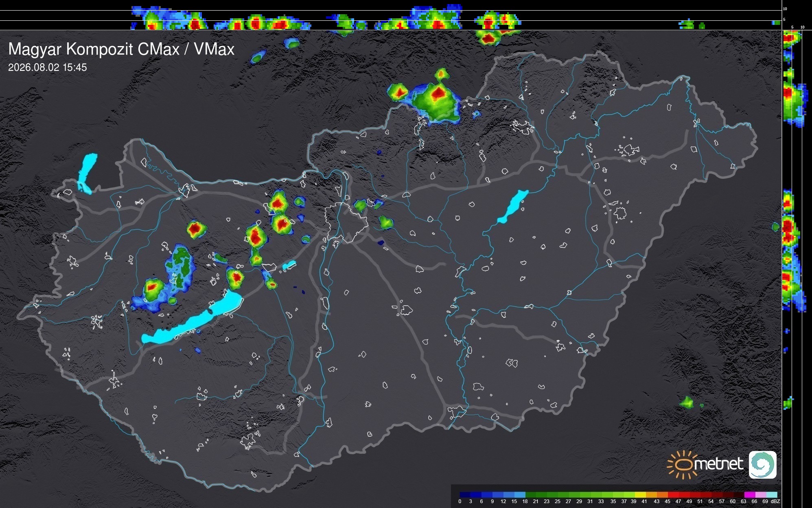Click the '9' label on the color scale
This screenshot has height=508, width=812.
click(492, 501)
